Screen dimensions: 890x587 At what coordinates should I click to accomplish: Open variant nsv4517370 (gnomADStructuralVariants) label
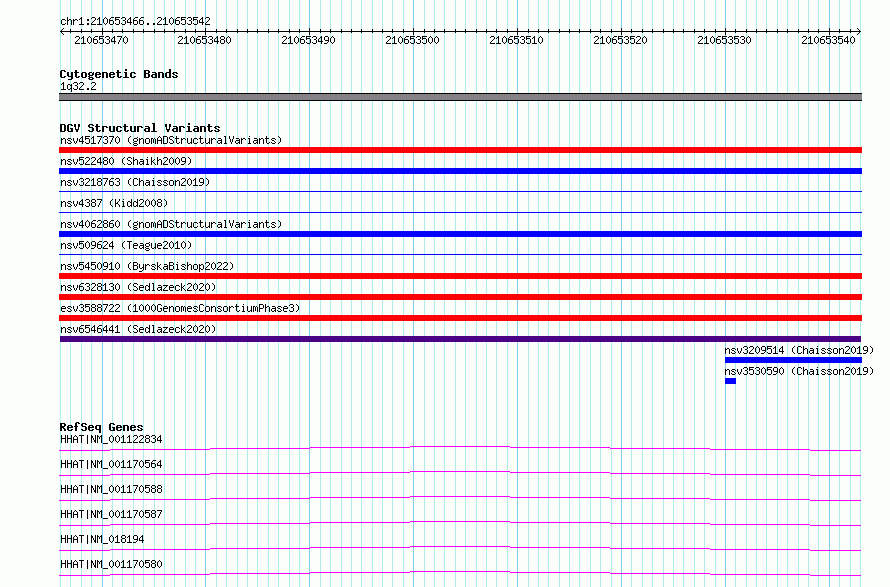click(x=171, y=140)
